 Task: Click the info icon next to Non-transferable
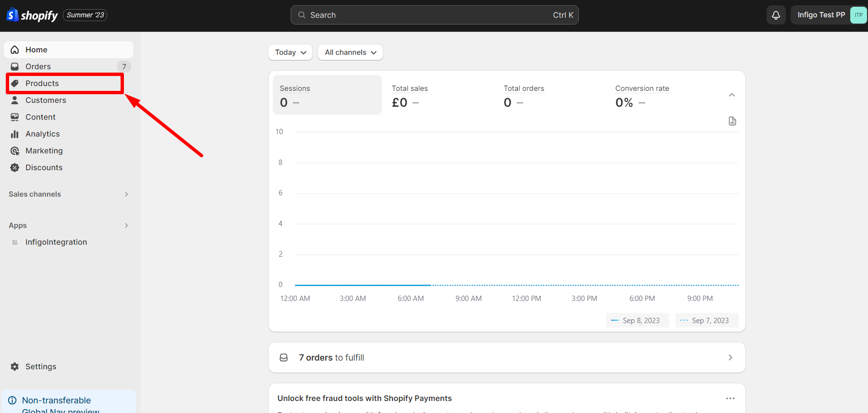click(12, 400)
